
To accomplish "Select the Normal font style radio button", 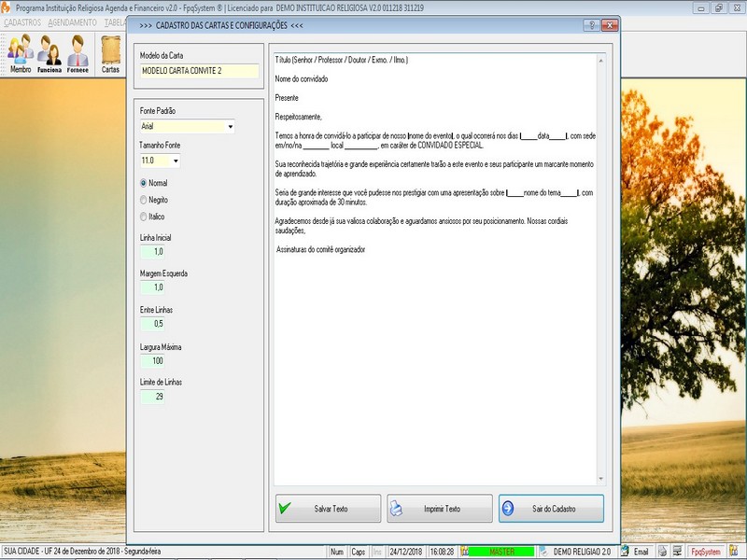I will pyautogui.click(x=144, y=183).
